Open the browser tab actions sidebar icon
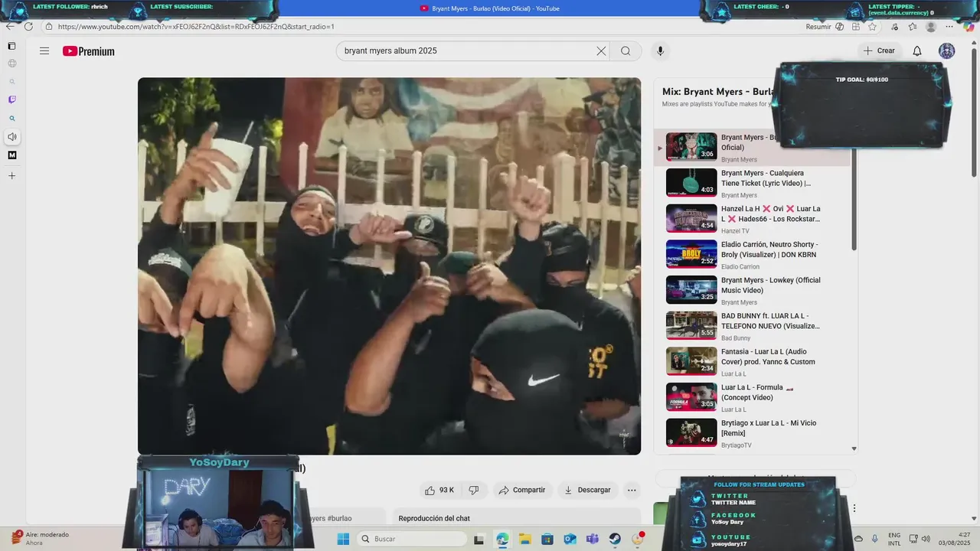980x551 pixels. [11, 46]
